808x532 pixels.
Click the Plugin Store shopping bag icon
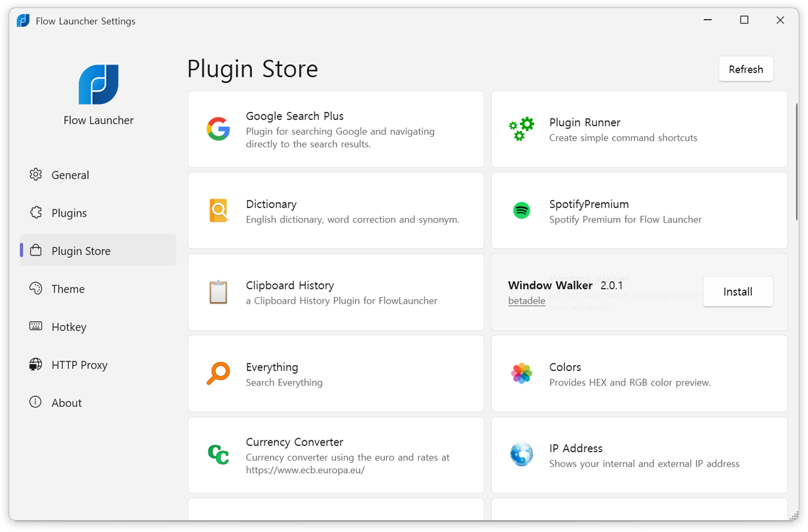(x=36, y=251)
